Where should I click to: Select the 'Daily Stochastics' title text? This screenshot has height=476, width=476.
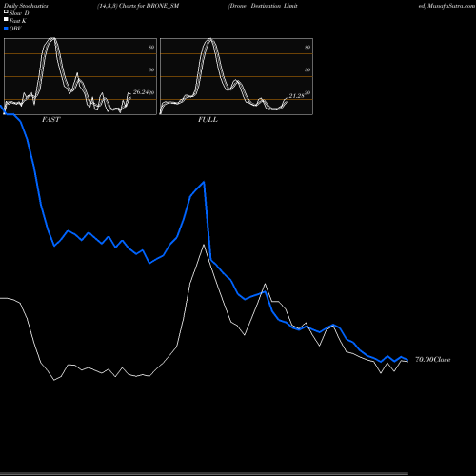pyautogui.click(x=26, y=6)
